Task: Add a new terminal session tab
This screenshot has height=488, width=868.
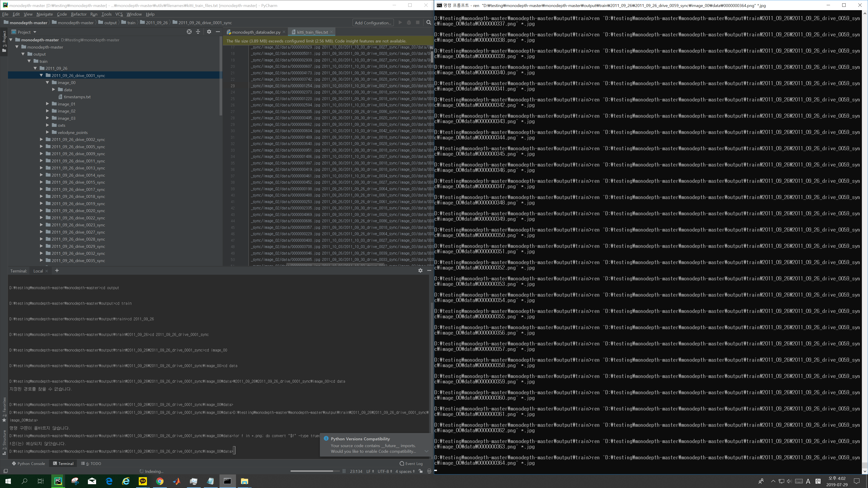Action: point(57,270)
